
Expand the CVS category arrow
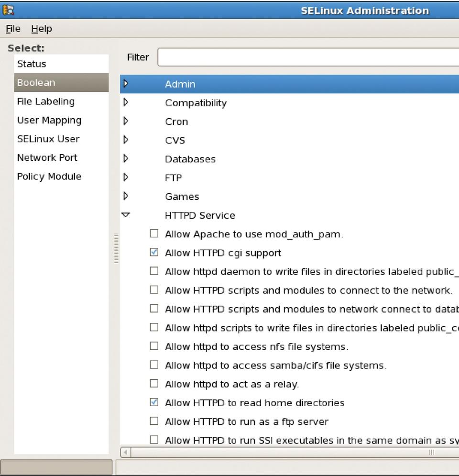point(126,140)
